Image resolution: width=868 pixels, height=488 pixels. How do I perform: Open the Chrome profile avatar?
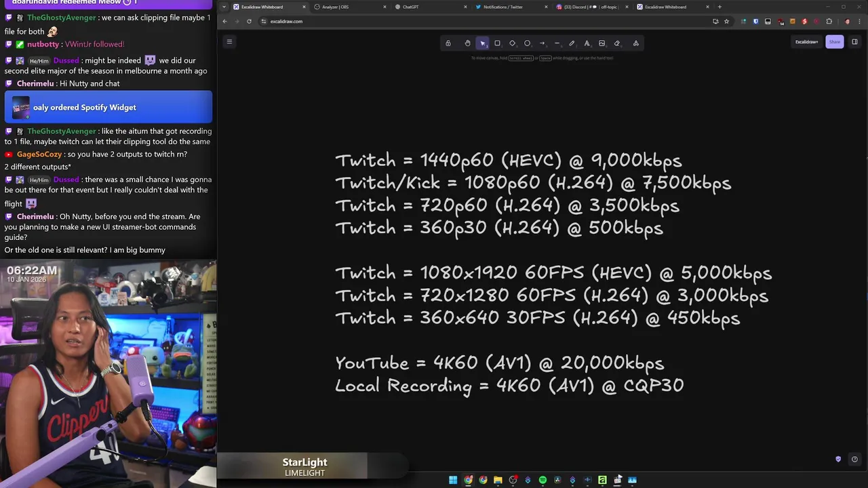(x=847, y=21)
